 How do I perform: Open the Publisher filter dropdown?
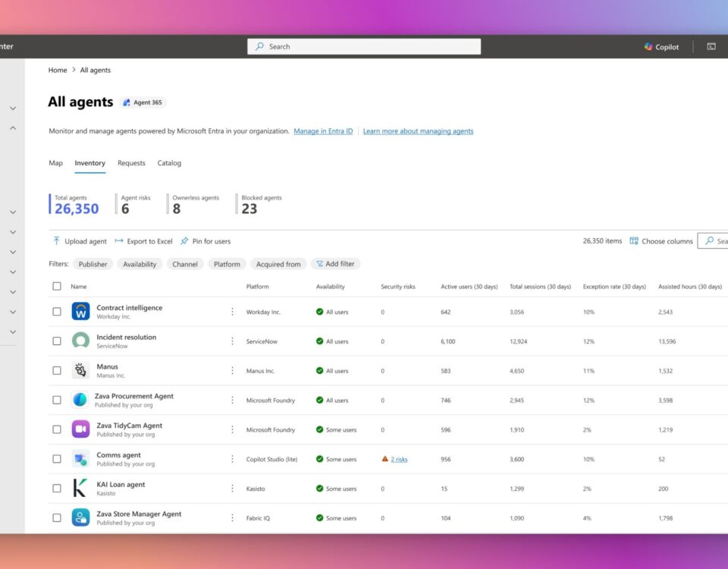[x=93, y=264]
